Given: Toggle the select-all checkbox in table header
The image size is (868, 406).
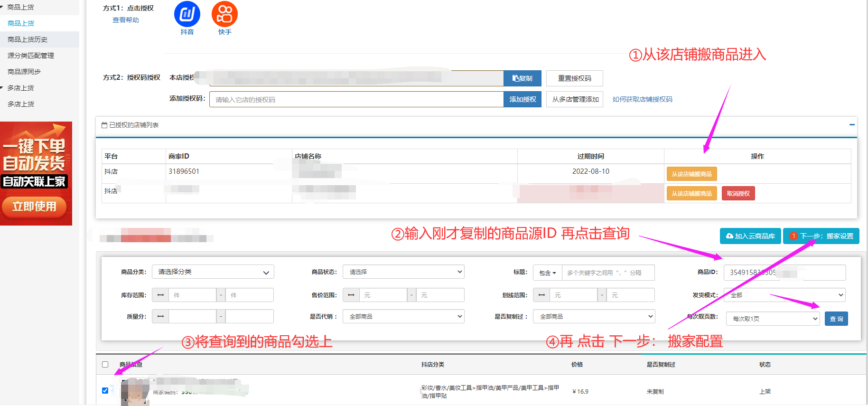Looking at the screenshot, I should (105, 364).
